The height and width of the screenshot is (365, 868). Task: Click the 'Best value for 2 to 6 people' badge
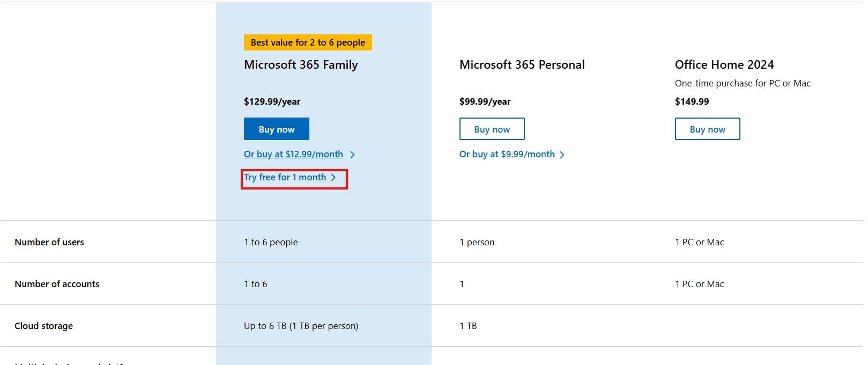click(308, 42)
